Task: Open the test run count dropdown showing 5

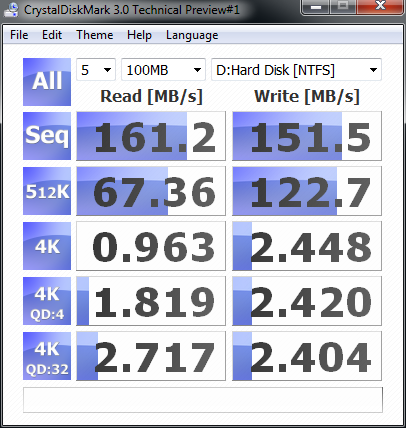Action: click(x=96, y=70)
